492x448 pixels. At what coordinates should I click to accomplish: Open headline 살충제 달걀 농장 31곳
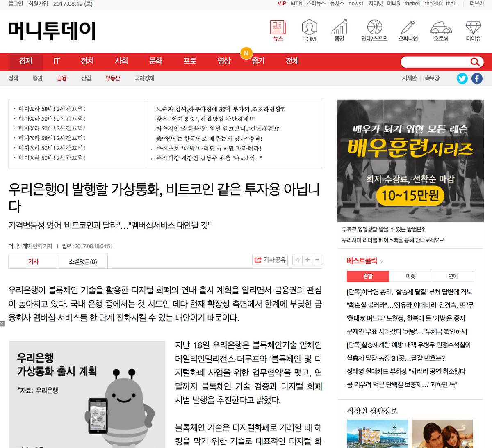pyautogui.click(x=396, y=358)
